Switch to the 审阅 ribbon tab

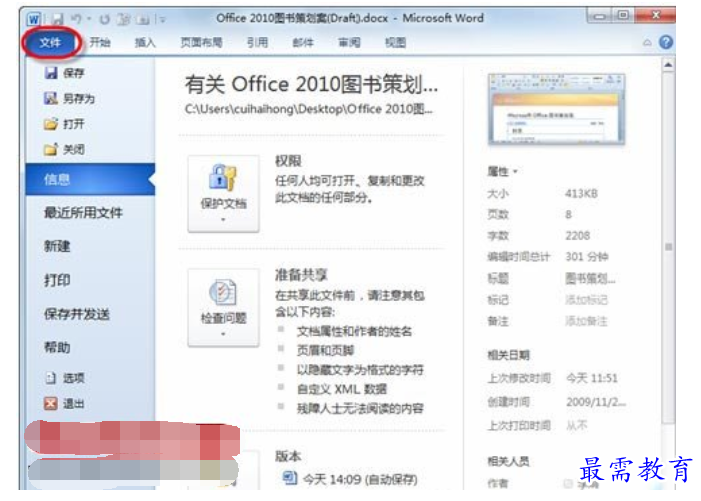(349, 42)
